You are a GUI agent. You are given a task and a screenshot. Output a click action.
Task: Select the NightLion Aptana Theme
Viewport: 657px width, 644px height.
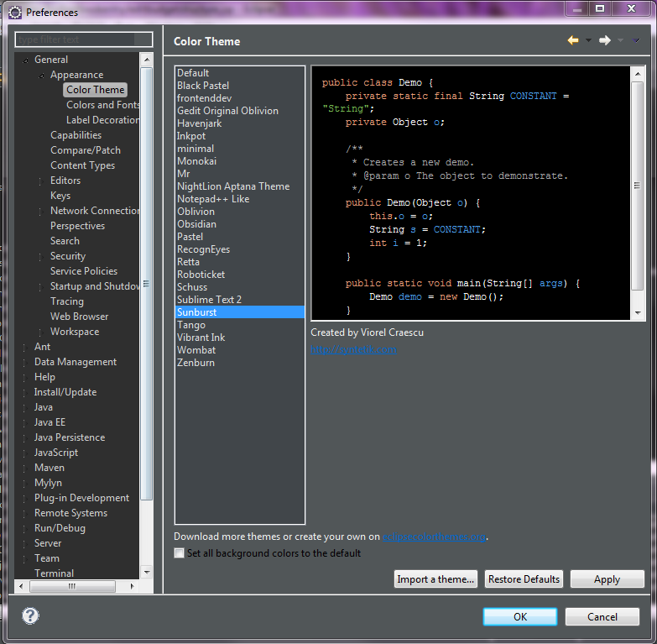(x=240, y=186)
